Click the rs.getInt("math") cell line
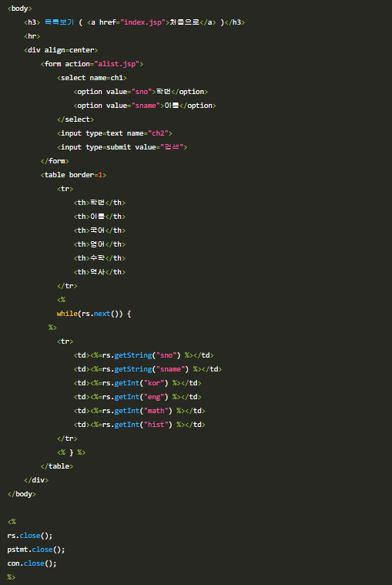Screen dimensions: 392x585 (139, 410)
